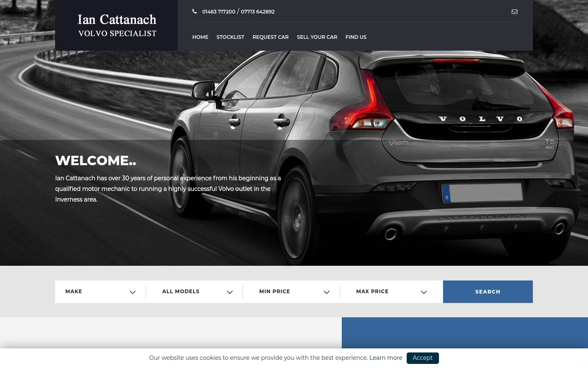Open the Stocklist menu item
The width and height of the screenshot is (588, 368).
[x=230, y=37]
